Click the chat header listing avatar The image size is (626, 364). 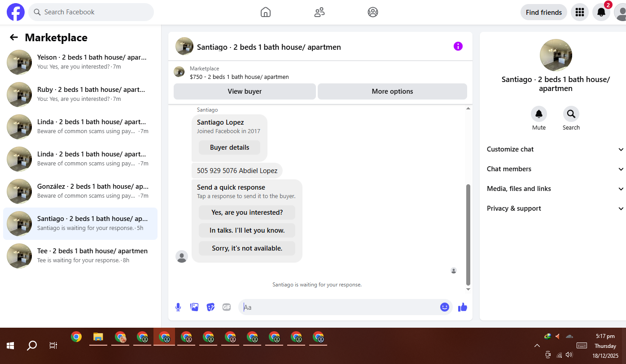click(x=184, y=46)
